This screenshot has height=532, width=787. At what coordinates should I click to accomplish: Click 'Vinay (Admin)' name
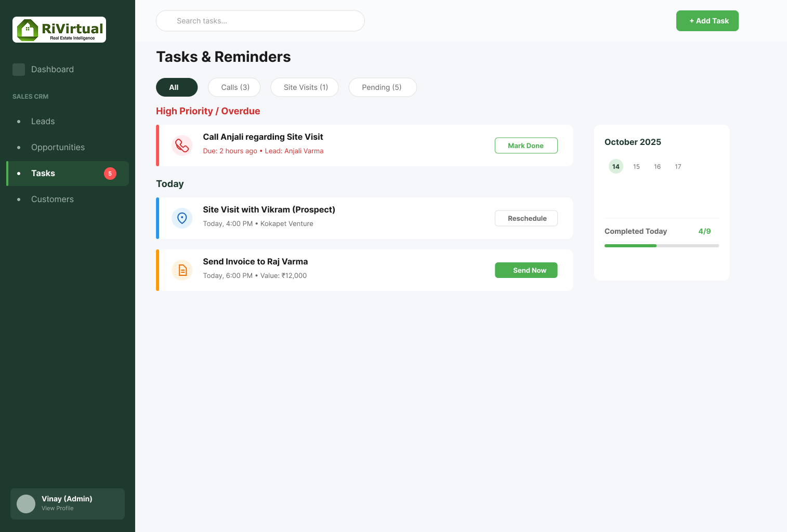(67, 499)
